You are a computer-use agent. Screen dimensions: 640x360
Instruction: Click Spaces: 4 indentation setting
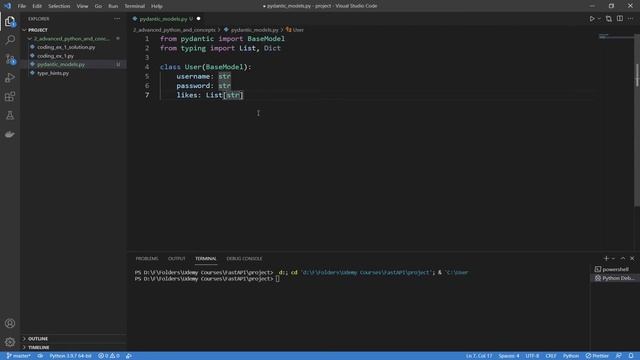509,356
